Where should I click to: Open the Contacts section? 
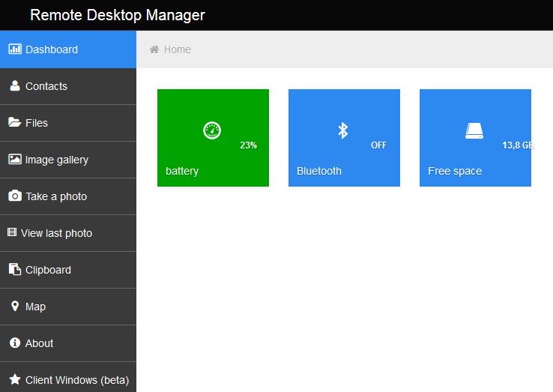click(x=68, y=86)
